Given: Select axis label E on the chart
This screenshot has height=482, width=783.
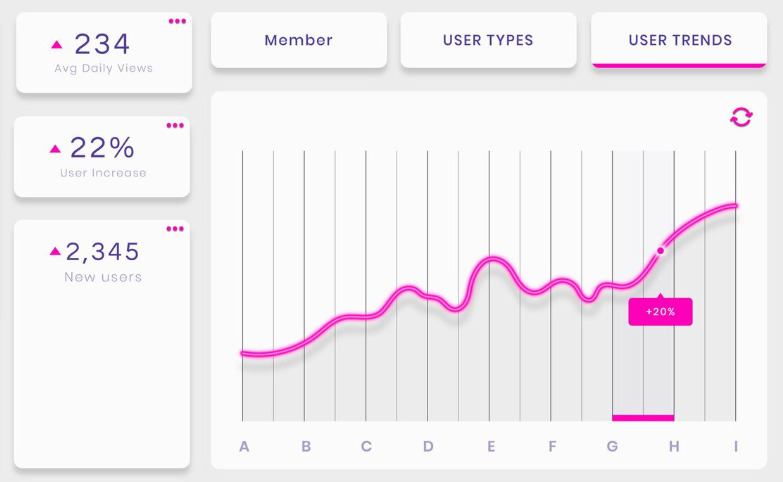Looking at the screenshot, I should coord(491,446).
